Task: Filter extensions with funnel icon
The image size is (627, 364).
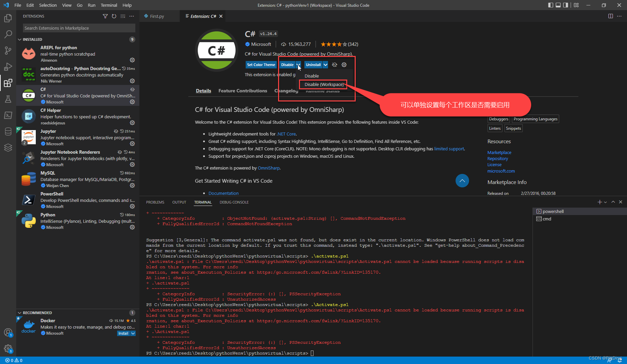Action: tap(105, 16)
